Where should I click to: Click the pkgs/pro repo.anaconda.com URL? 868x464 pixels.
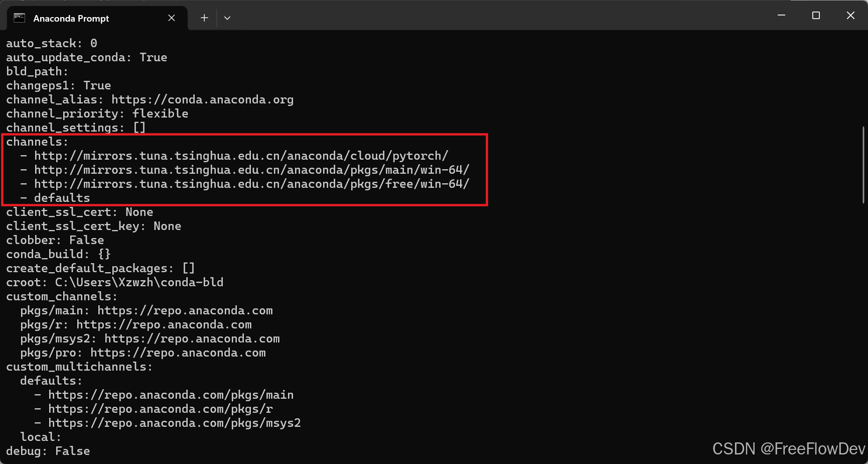[178, 353]
